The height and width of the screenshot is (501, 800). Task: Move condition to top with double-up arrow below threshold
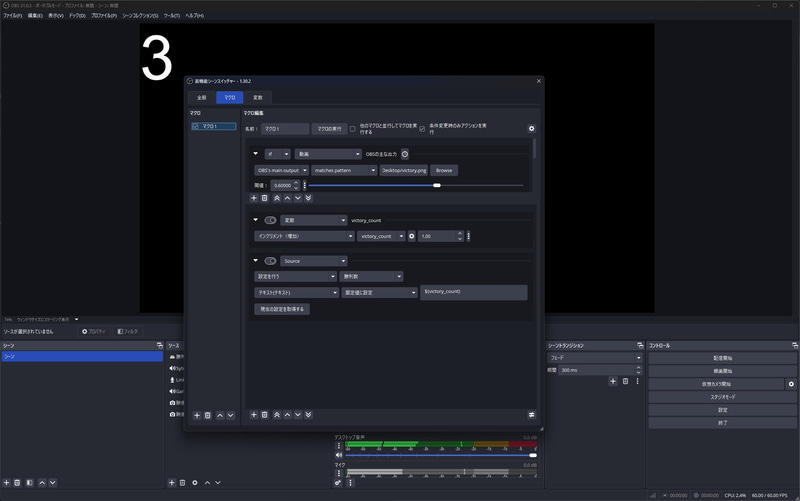click(277, 198)
